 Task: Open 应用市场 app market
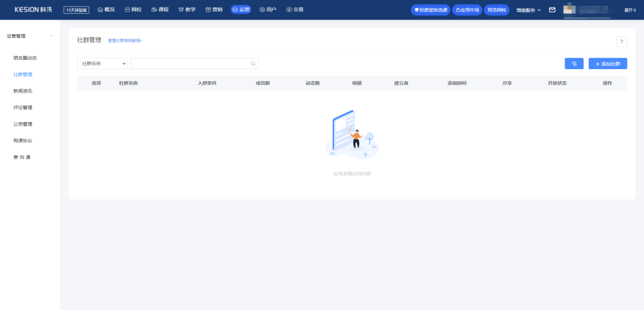tap(467, 10)
